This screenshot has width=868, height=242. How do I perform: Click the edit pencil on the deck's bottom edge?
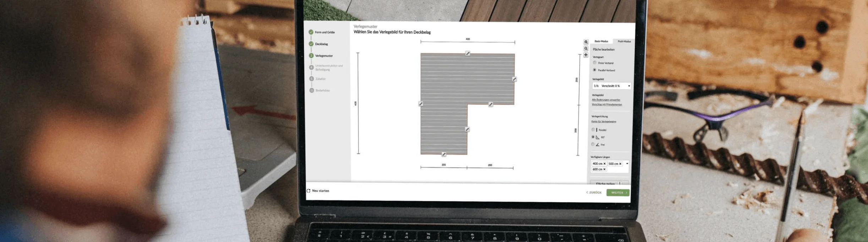(444, 154)
